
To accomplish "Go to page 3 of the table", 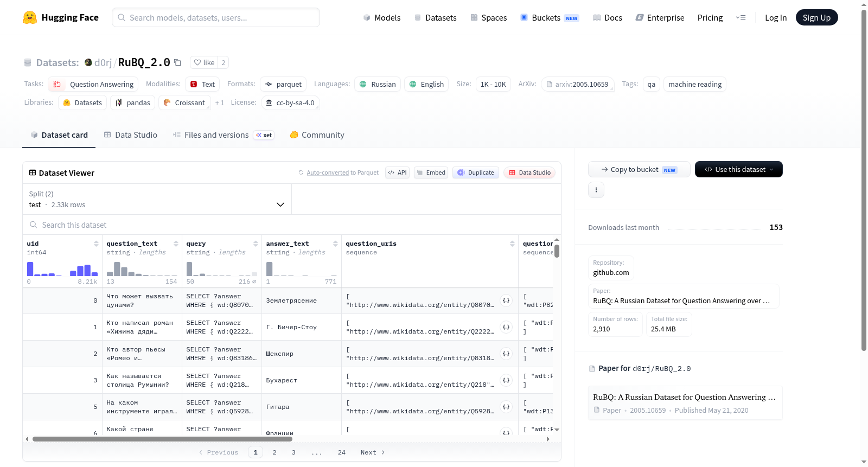I will pos(293,452).
